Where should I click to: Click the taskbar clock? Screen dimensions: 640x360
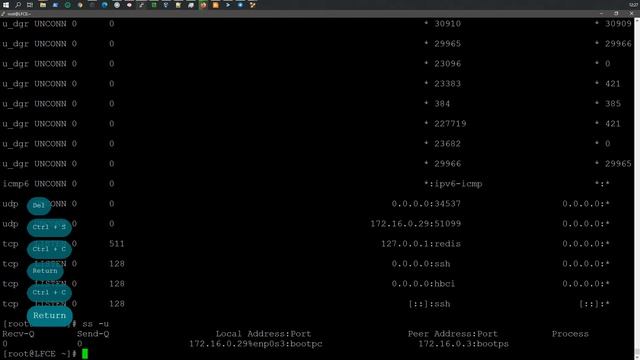(633, 5)
